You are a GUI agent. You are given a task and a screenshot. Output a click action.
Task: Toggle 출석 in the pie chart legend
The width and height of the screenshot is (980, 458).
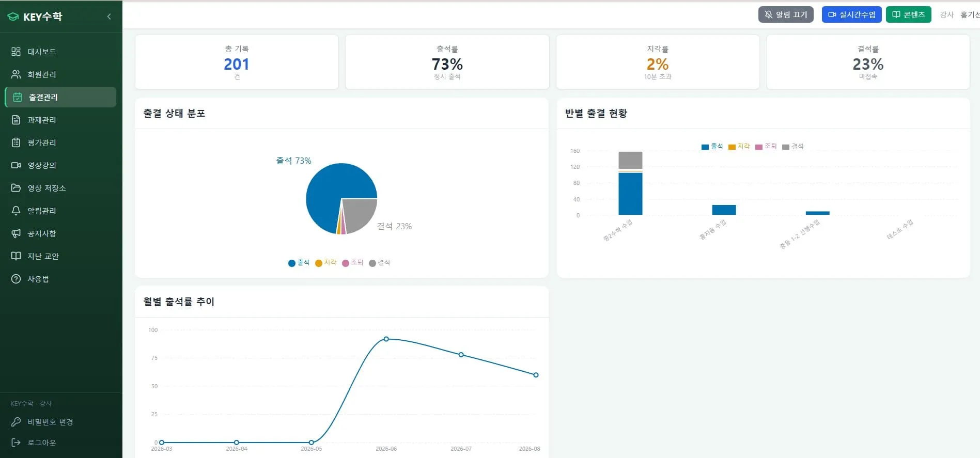pos(299,263)
